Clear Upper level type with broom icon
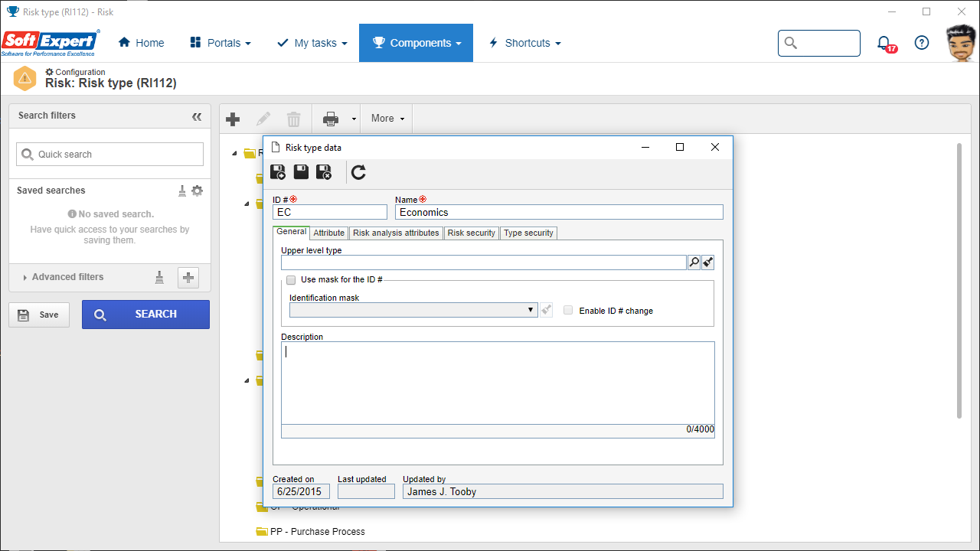980x551 pixels. (x=708, y=262)
